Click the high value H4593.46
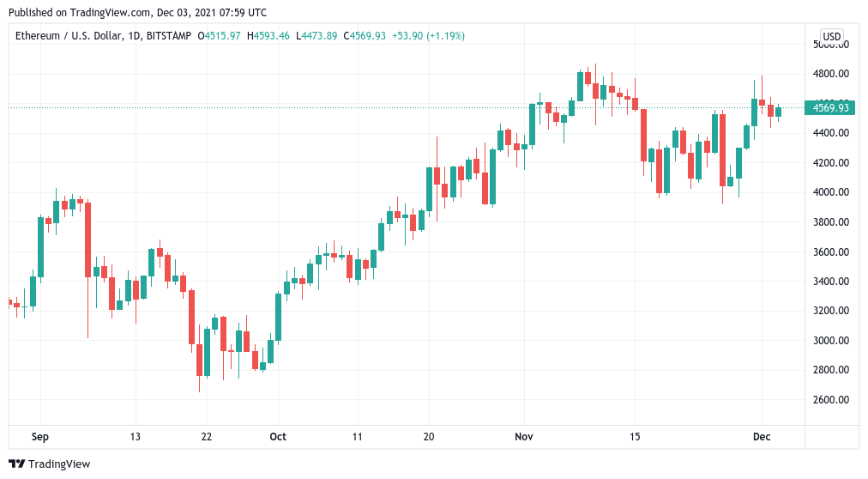 (268, 36)
